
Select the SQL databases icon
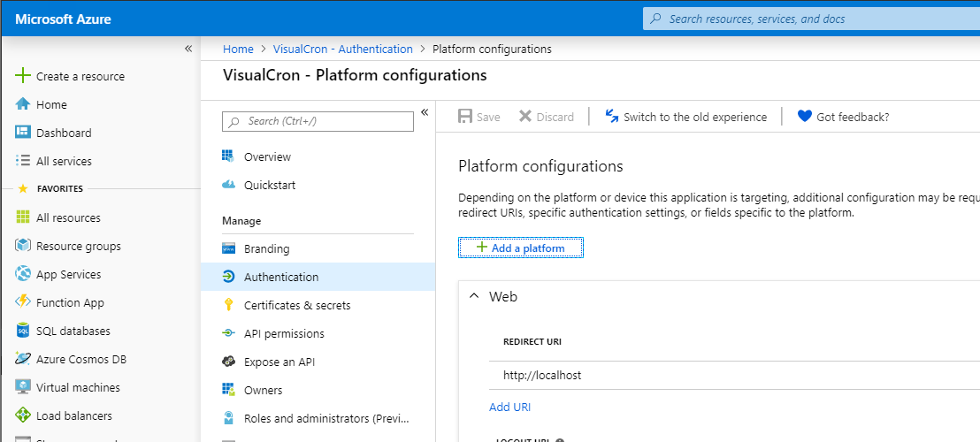click(x=23, y=331)
